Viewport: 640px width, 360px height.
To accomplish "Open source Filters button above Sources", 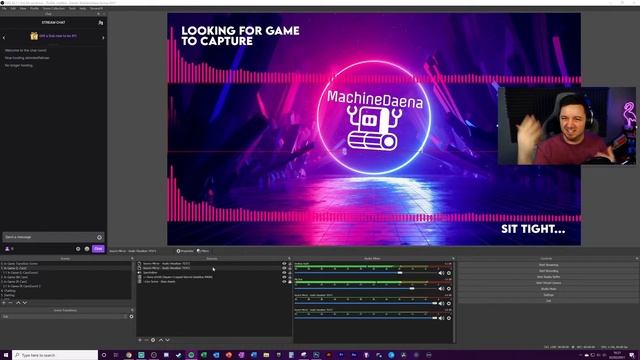I will [x=203, y=251].
